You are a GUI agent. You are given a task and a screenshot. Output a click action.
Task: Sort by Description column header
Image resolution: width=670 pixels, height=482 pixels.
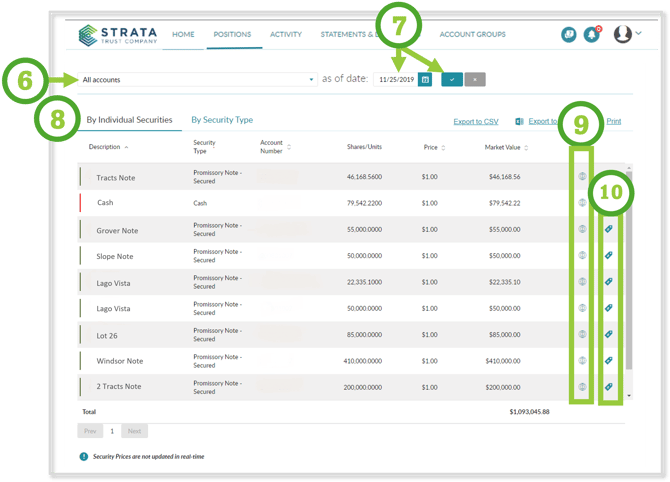tap(108, 147)
